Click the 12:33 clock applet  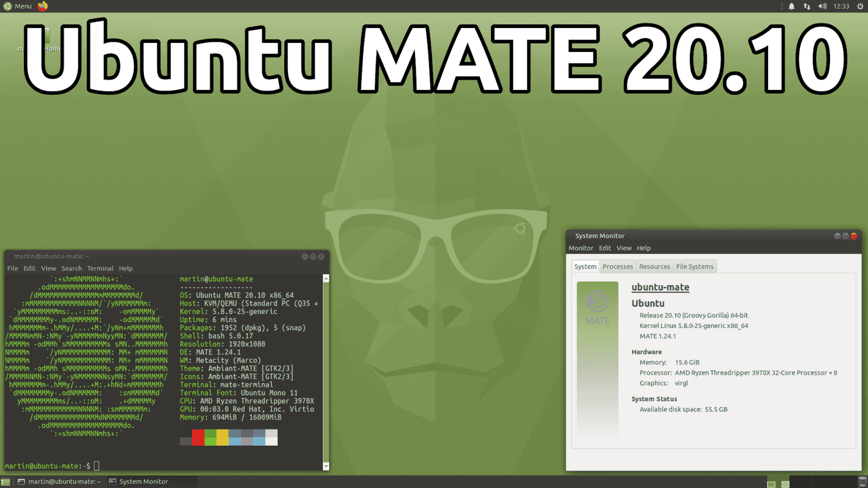point(841,7)
